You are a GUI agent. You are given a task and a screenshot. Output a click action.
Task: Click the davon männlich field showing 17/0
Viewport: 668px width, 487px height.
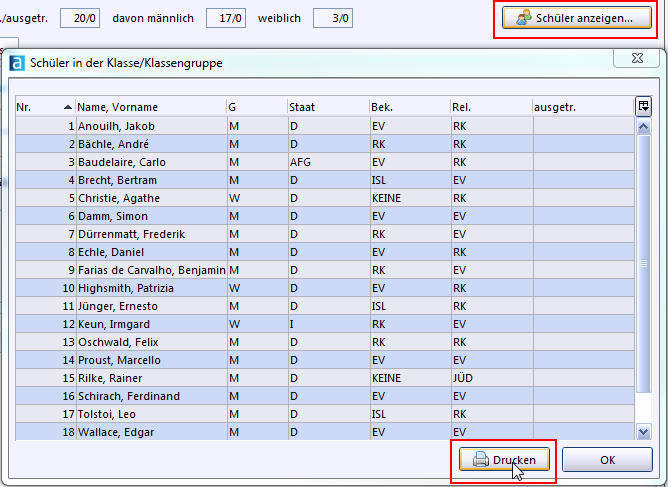point(225,18)
